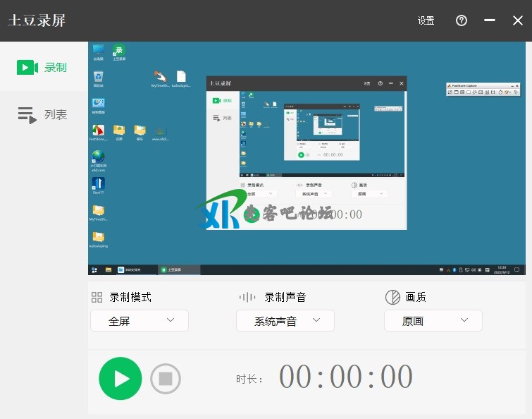Image resolution: width=532 pixels, height=419 pixels.
Task: Click the Recycle Bin icon in the preview
Action: (x=99, y=78)
